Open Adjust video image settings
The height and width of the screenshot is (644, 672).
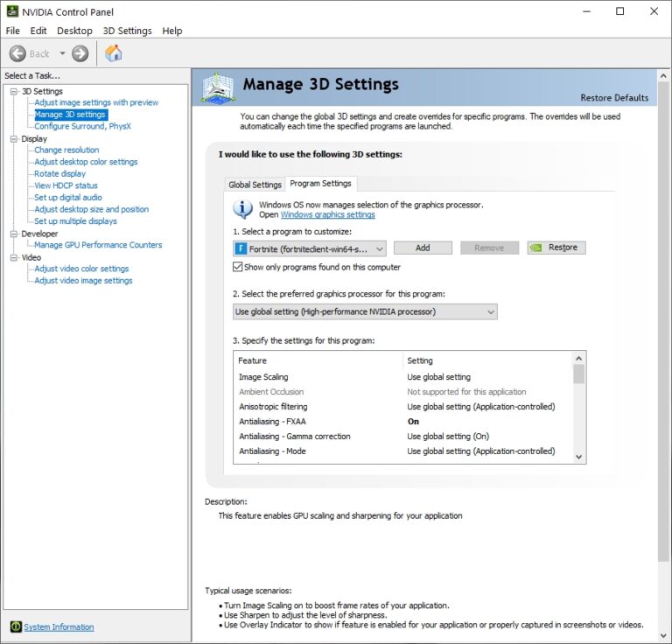point(84,281)
